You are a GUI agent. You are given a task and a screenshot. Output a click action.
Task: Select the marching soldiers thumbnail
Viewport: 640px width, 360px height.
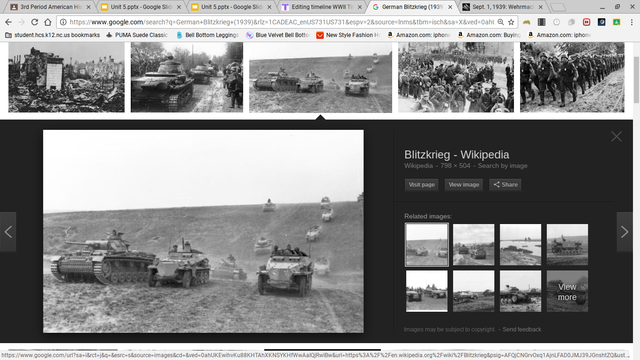[x=572, y=77]
